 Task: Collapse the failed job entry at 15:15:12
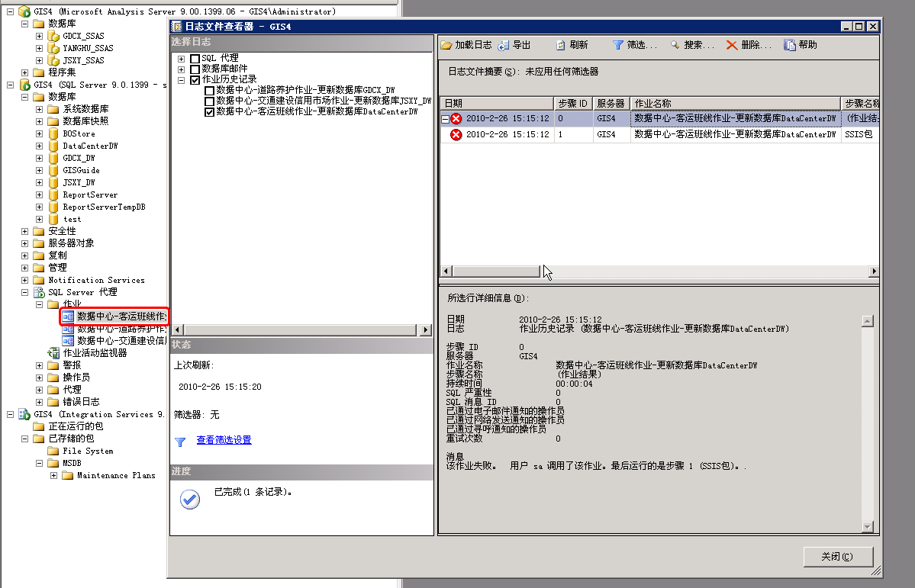coord(443,118)
